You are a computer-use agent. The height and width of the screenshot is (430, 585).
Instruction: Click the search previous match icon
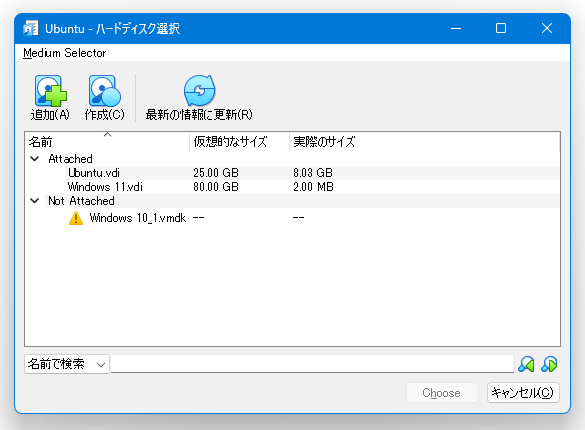[x=526, y=364]
